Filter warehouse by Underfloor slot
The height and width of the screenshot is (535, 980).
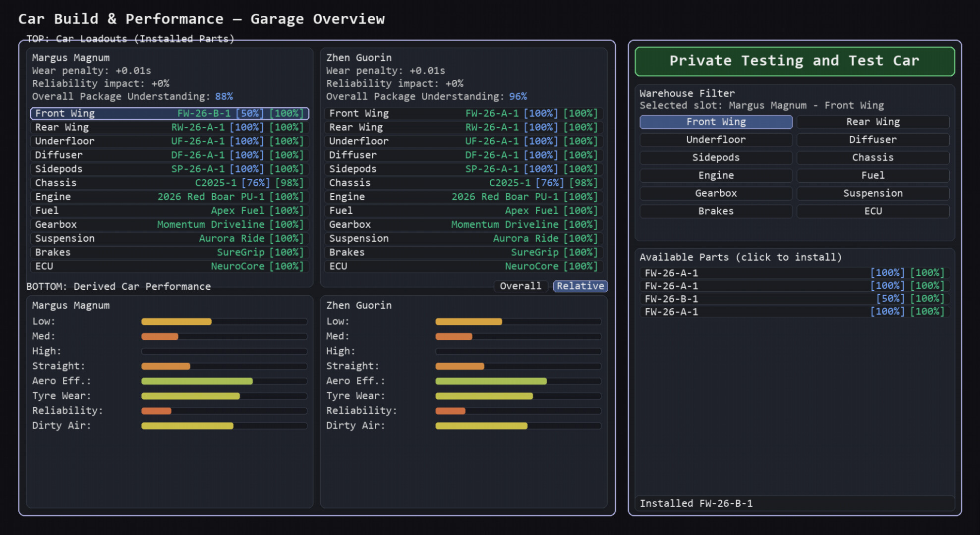(715, 139)
